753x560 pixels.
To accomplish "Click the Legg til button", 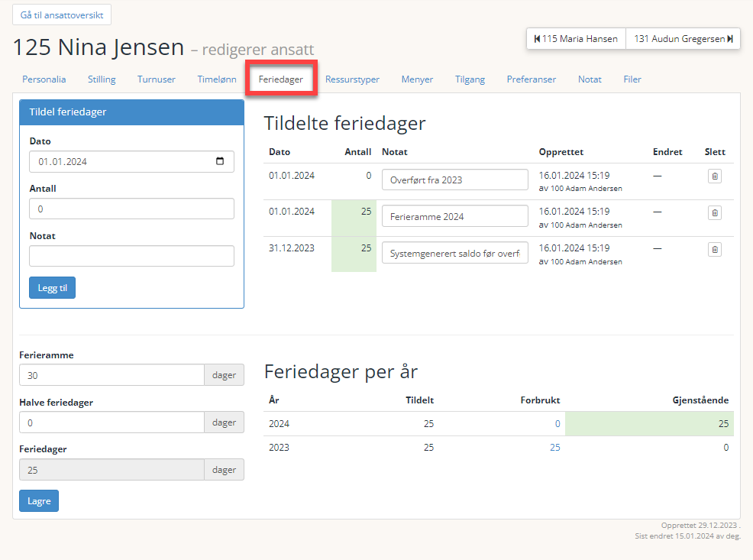I will 53,288.
